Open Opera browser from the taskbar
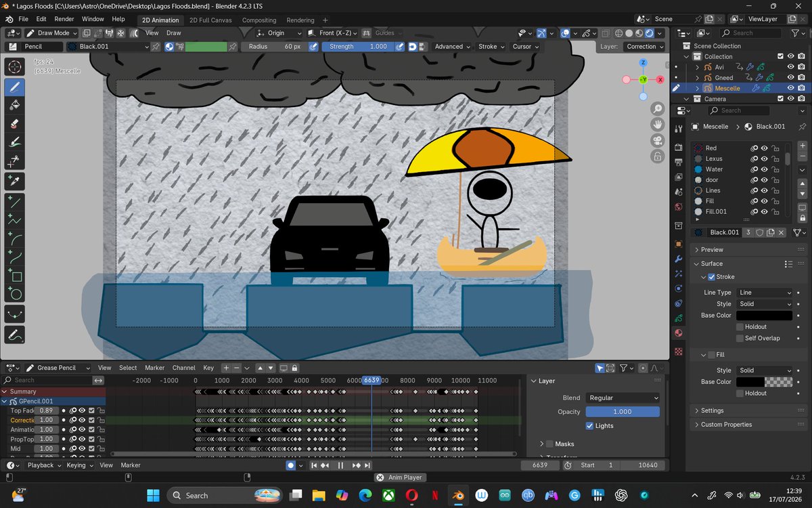Viewport: 812px width, 508px height. [411, 495]
